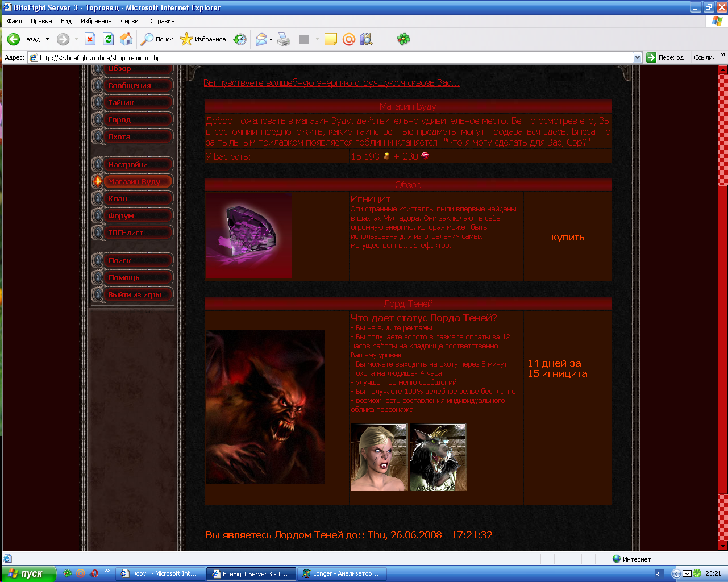Image resolution: width=728 pixels, height=582 pixels.
Task: Open Помощь in the sidebar
Action: point(132,277)
